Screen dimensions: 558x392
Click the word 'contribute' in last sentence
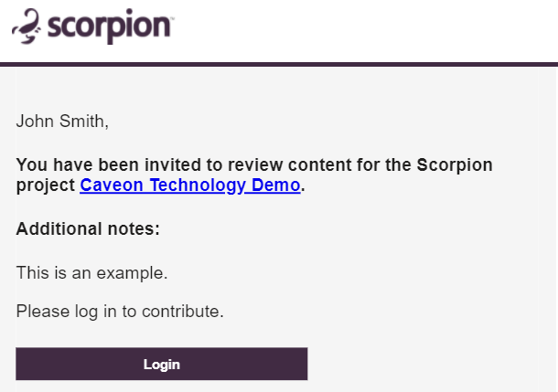pos(180,312)
